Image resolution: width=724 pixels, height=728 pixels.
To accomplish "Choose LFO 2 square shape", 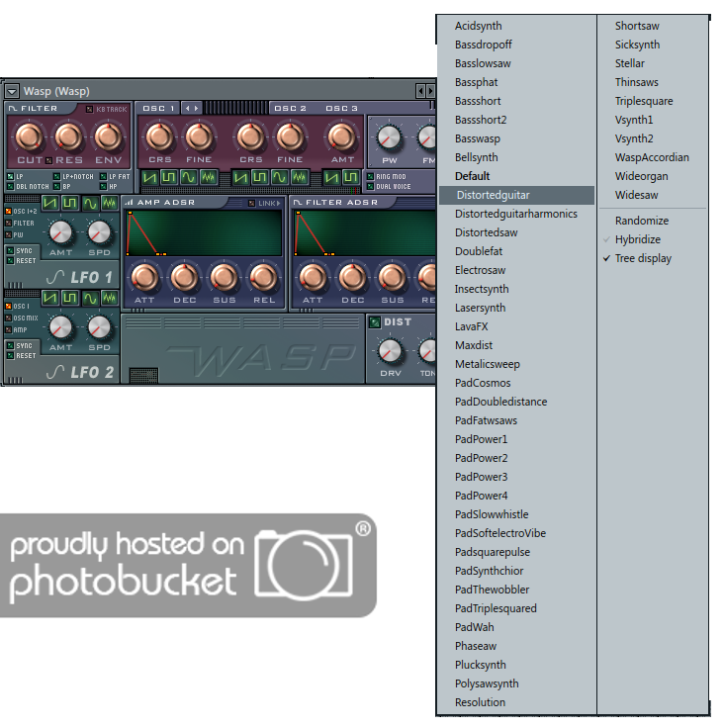I will 69,298.
